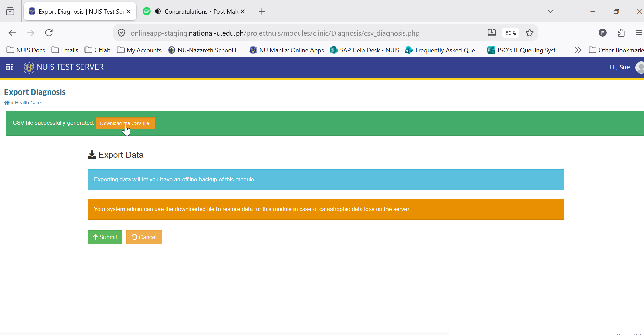Open SAP Help Desk - NUIS bookmark

(x=365, y=50)
